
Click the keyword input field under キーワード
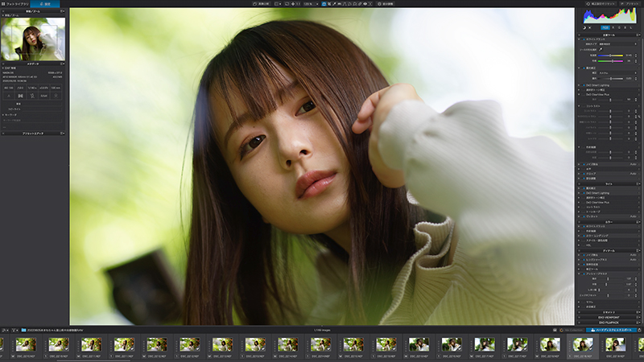32,120
